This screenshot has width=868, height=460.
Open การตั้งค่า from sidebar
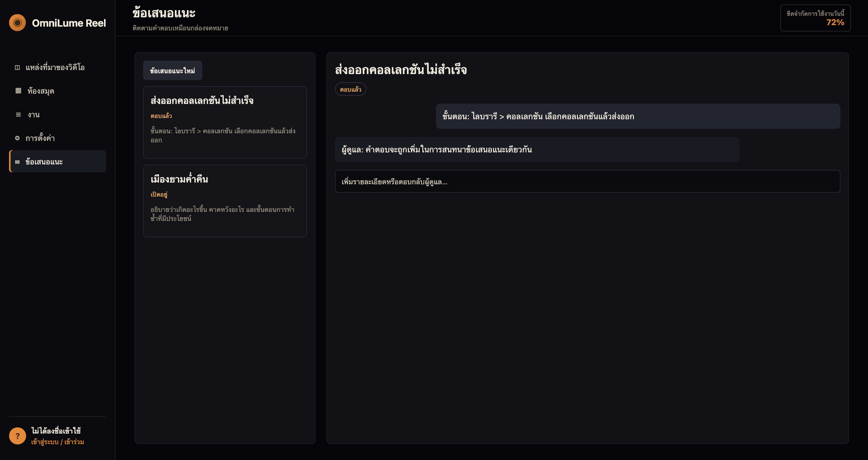pyautogui.click(x=58, y=138)
